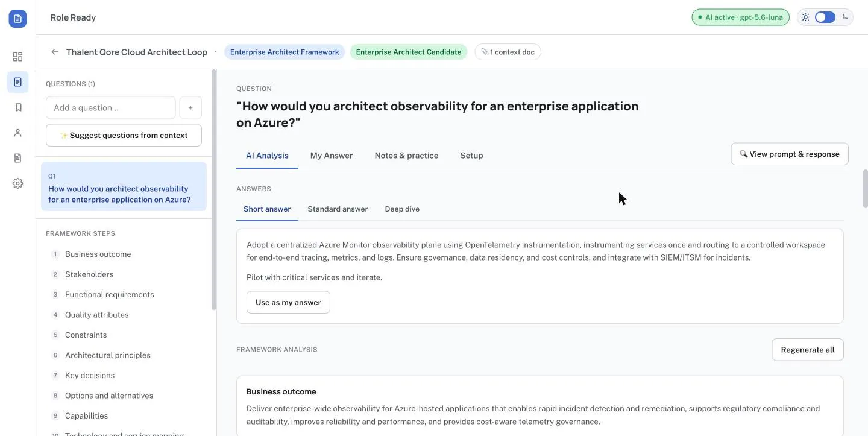Click the Role Ready app title
The height and width of the screenshot is (436, 868).
(x=73, y=17)
